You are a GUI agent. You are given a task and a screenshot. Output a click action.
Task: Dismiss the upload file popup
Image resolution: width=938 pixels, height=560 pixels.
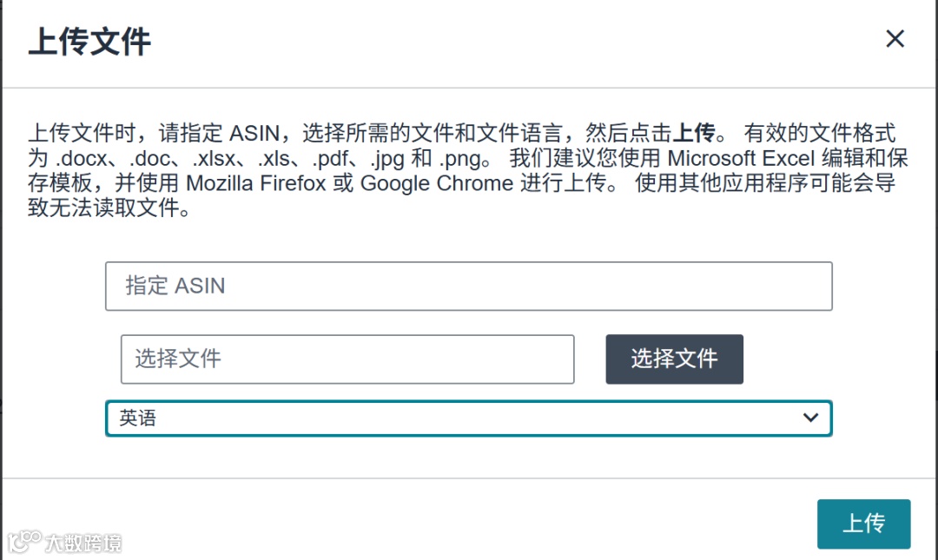pos(895,39)
